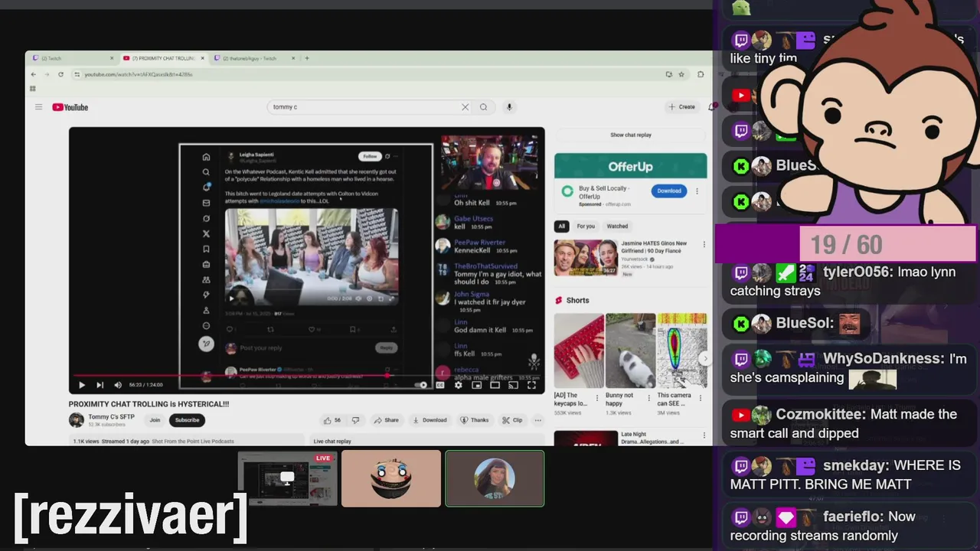Mute the video player volume

tap(118, 385)
